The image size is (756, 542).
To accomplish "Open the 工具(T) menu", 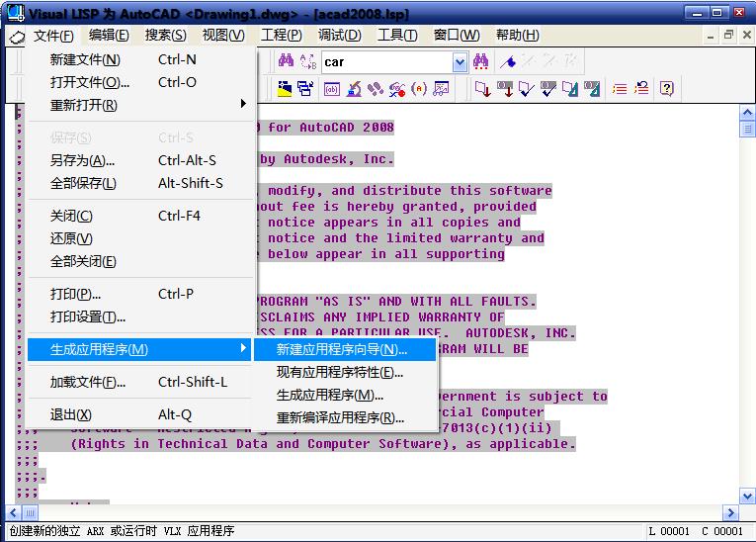I will pyautogui.click(x=397, y=36).
